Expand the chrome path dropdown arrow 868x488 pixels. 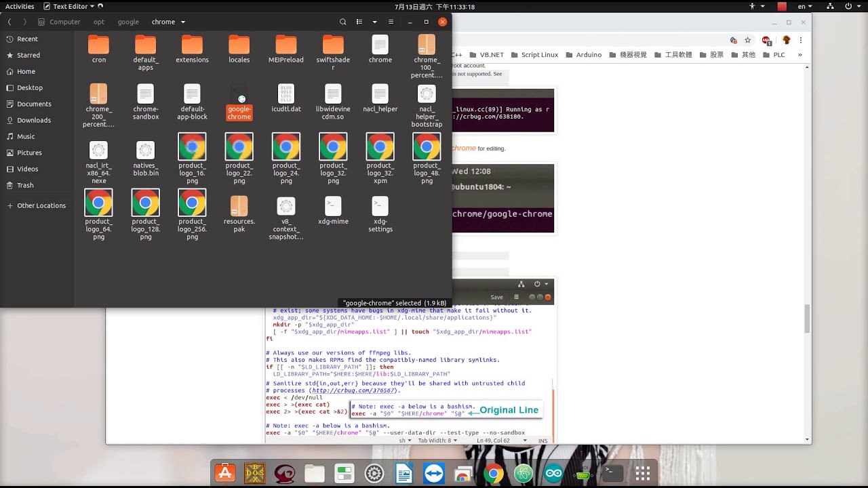coord(183,22)
